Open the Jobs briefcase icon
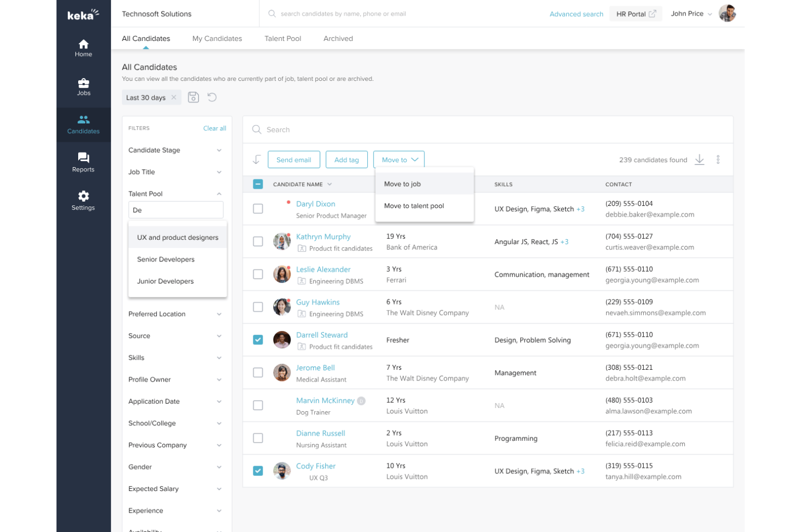 click(x=84, y=83)
